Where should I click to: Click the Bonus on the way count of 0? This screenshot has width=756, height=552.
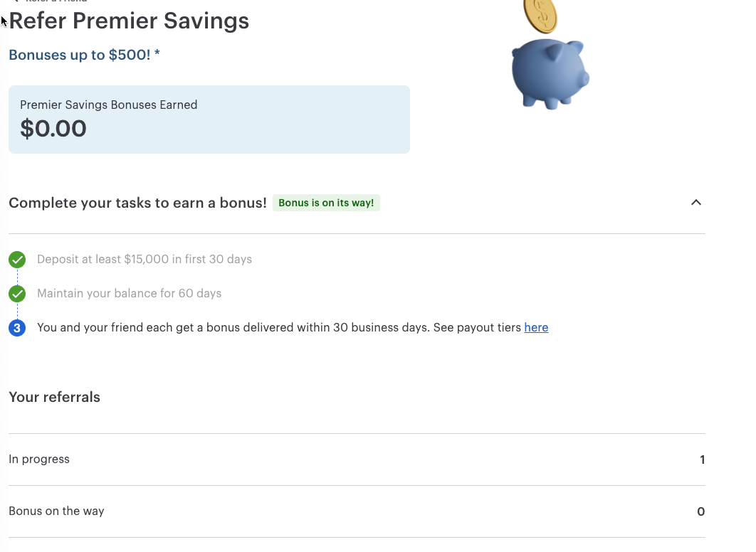tap(701, 511)
